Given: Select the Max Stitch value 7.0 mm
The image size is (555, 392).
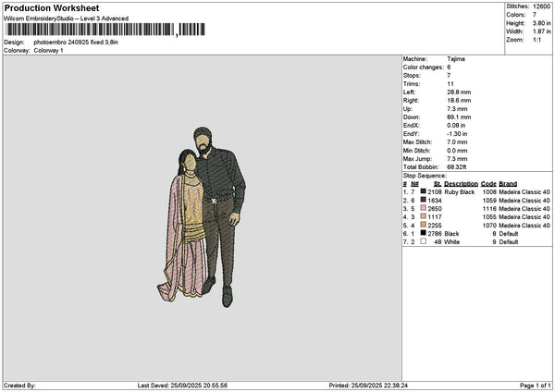Looking at the screenshot, I should [x=457, y=141].
